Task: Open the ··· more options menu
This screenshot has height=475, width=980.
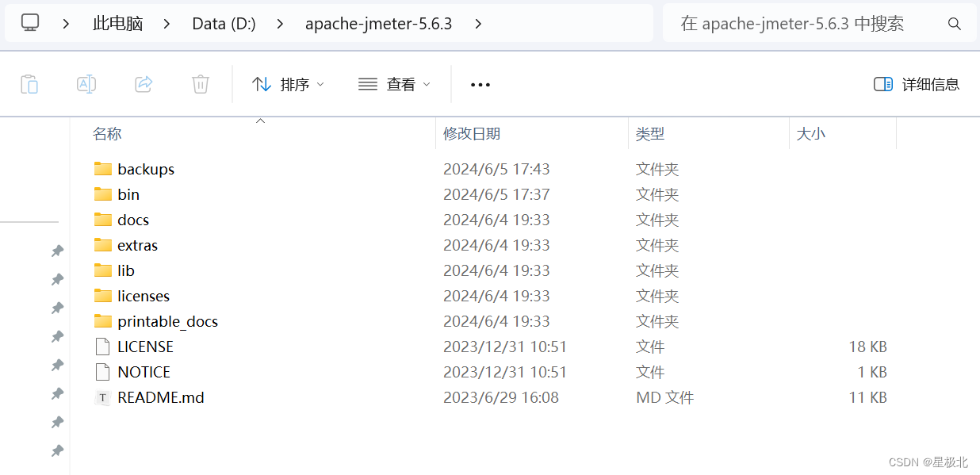Action: pyautogui.click(x=480, y=84)
